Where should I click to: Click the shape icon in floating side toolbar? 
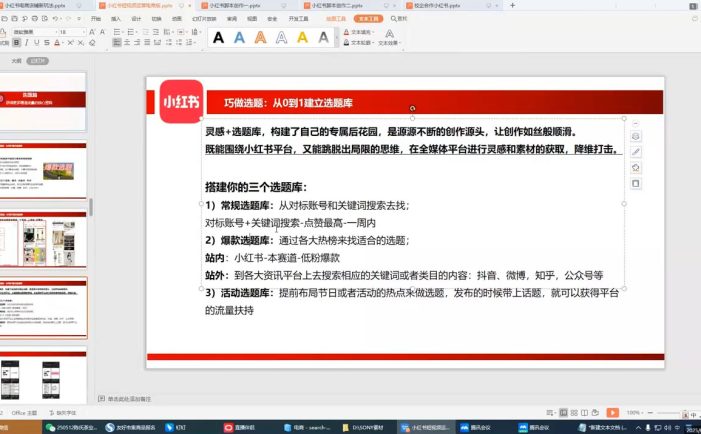tap(636, 168)
